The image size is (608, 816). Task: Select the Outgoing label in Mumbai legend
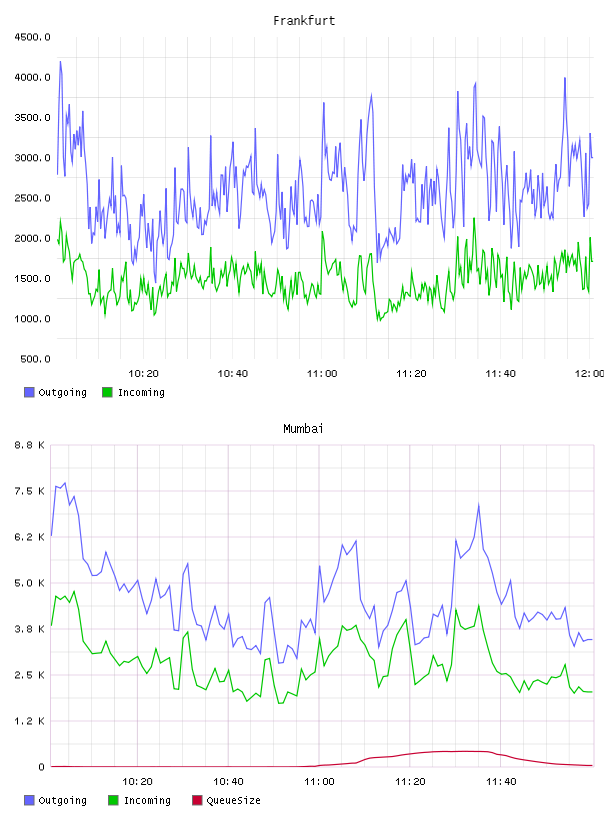(x=62, y=801)
